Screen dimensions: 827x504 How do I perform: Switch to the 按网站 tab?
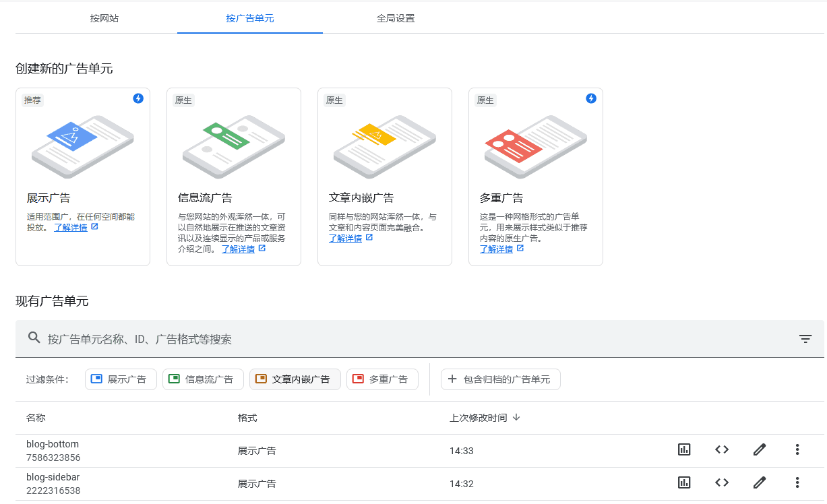105,20
